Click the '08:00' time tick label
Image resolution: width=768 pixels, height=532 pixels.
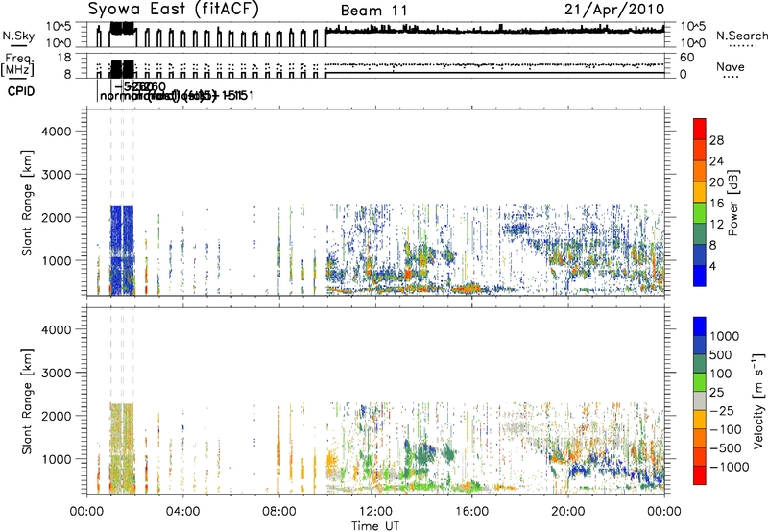(279, 512)
